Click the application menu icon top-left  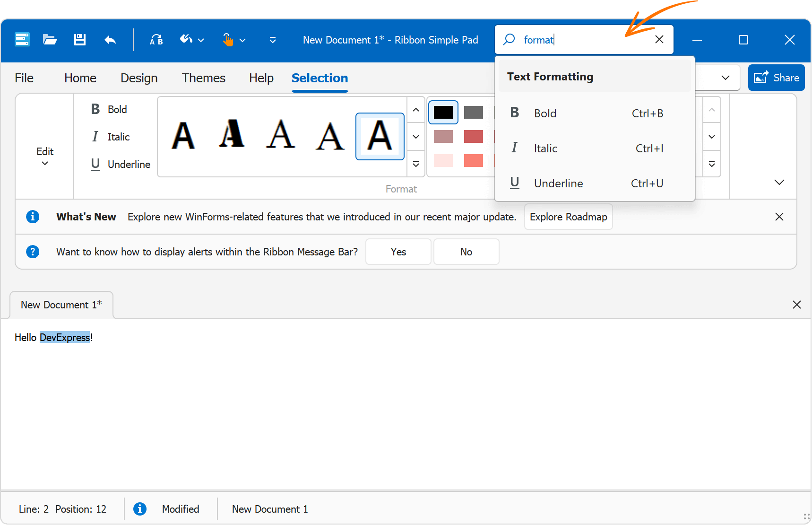pyautogui.click(x=22, y=39)
